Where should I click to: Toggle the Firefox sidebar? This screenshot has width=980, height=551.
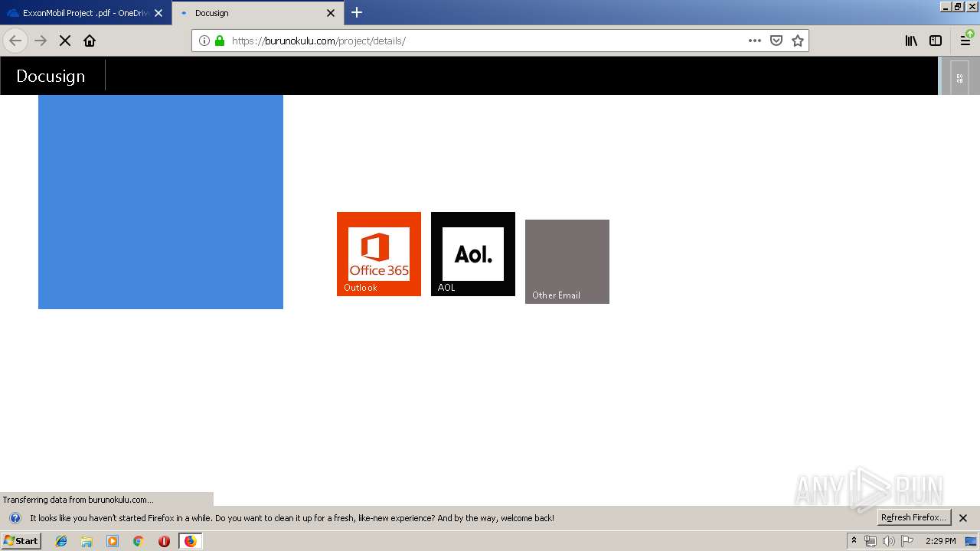click(x=936, y=41)
